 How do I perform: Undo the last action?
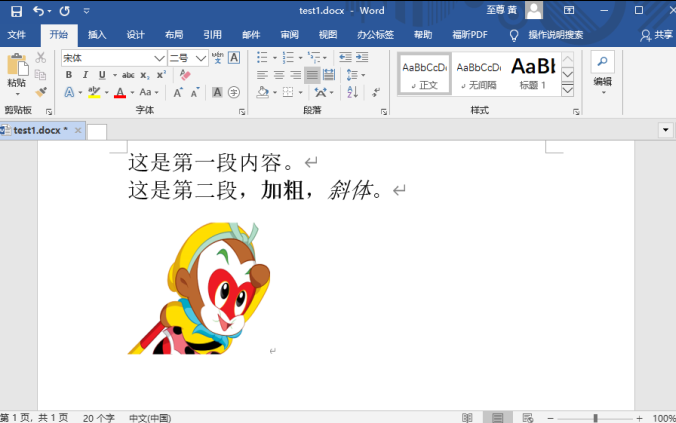point(38,11)
